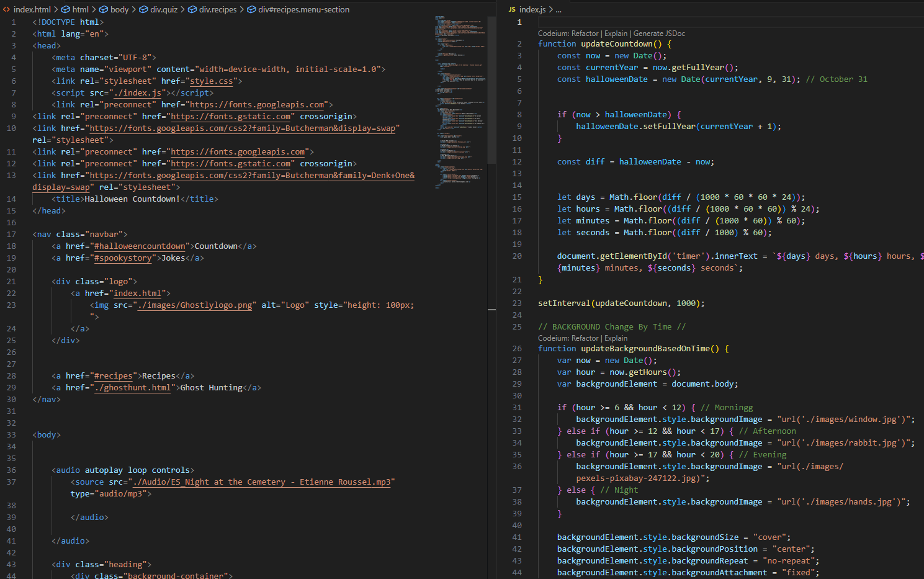Open the fonts.gstatic.com link on line 12
This screenshot has width=924, height=579.
pyautogui.click(x=230, y=164)
